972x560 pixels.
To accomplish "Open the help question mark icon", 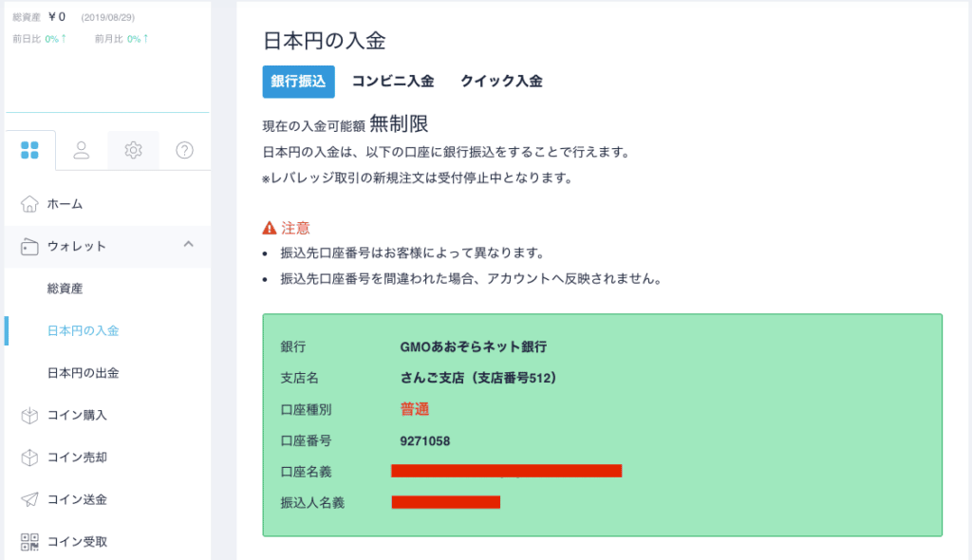I will [185, 150].
